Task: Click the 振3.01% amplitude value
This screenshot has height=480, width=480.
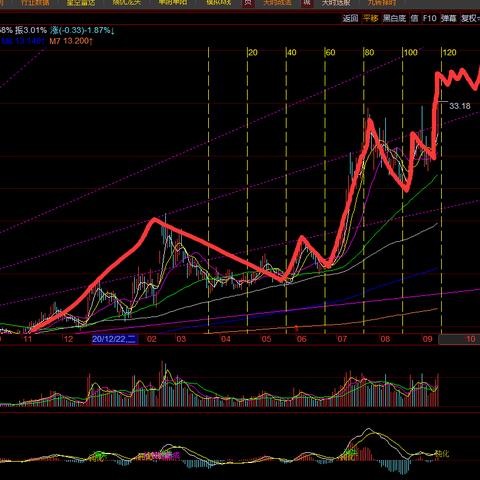Action: (31, 31)
